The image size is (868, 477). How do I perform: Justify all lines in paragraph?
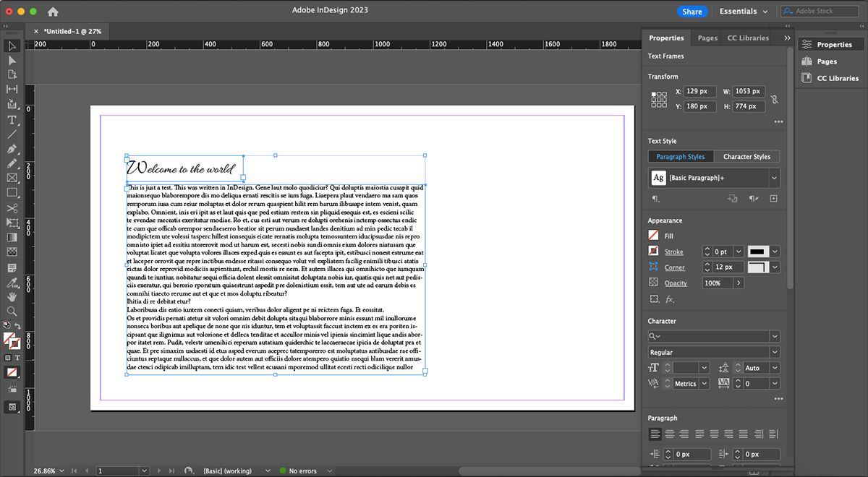[x=743, y=434]
